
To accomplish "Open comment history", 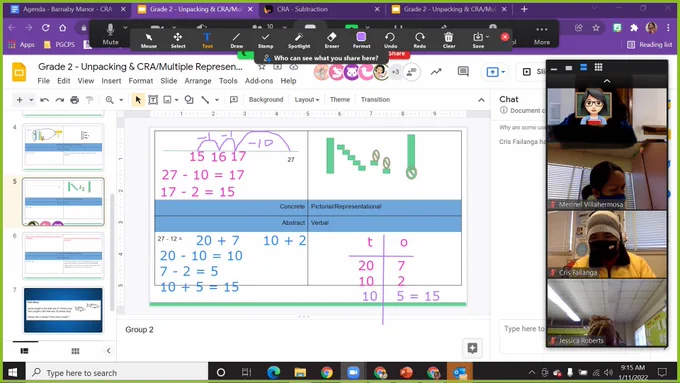I will [463, 72].
